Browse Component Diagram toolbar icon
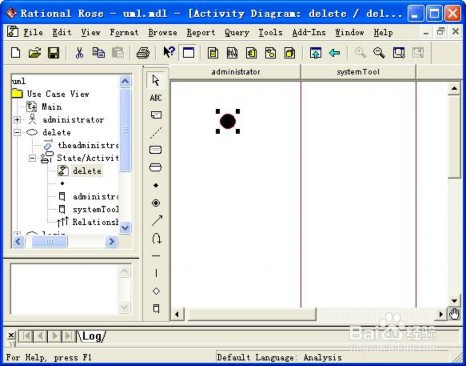The height and width of the screenshot is (366, 466). [251, 53]
